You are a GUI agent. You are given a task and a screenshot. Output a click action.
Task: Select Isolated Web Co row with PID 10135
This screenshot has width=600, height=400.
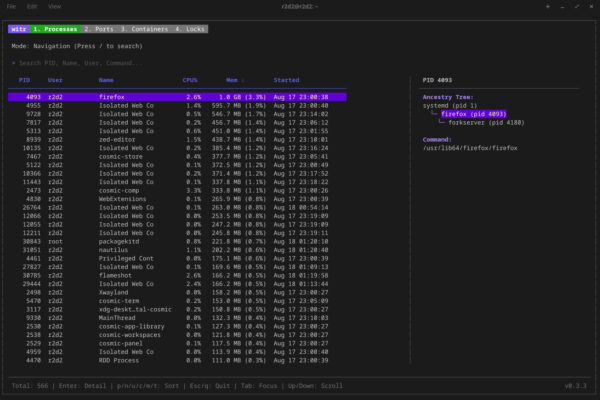click(x=177, y=148)
